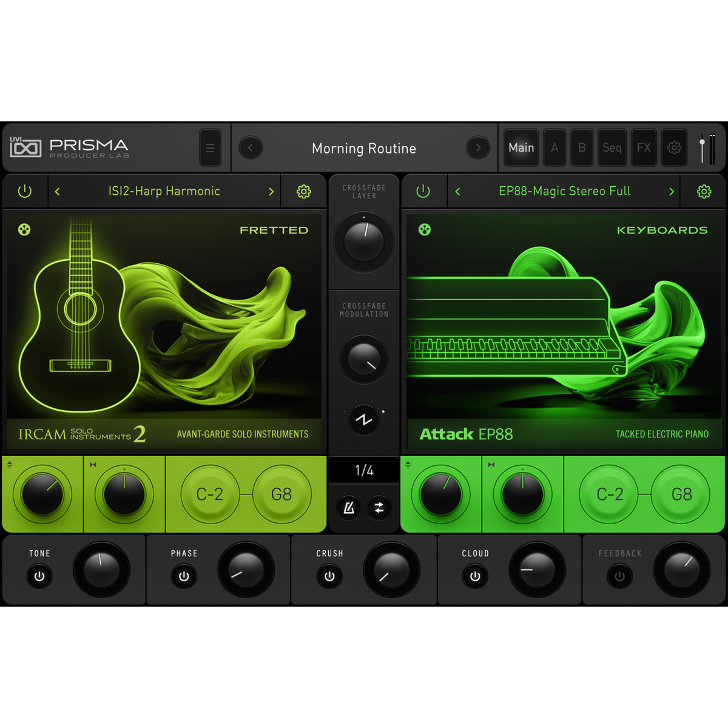Click the Phase knob

[246, 570]
